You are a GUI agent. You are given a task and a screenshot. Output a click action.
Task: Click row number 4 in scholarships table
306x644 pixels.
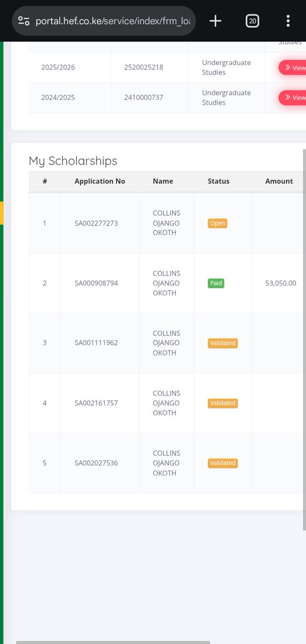[x=45, y=403]
